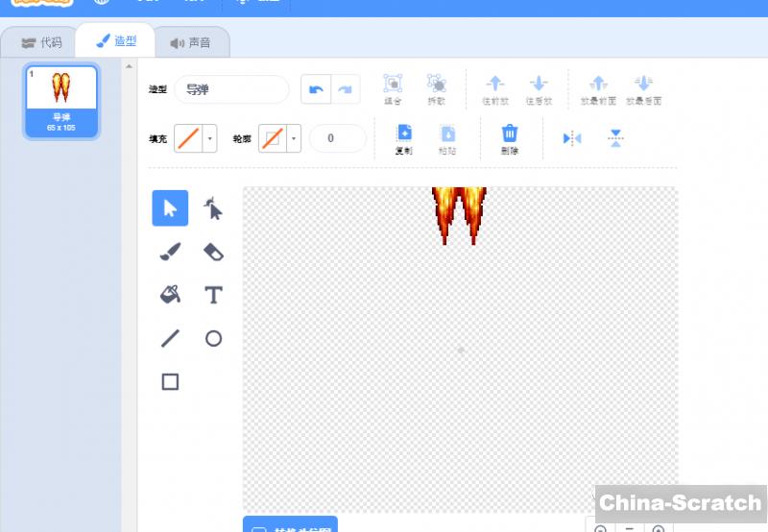Select the Reshape tool
Image resolution: width=768 pixels, height=532 pixels.
pos(213,208)
